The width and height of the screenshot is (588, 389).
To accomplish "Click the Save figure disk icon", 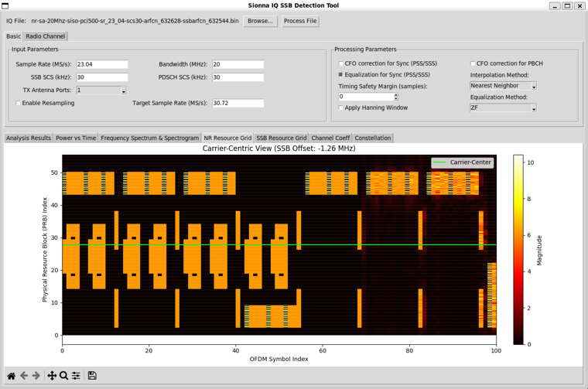I will [x=92, y=376].
